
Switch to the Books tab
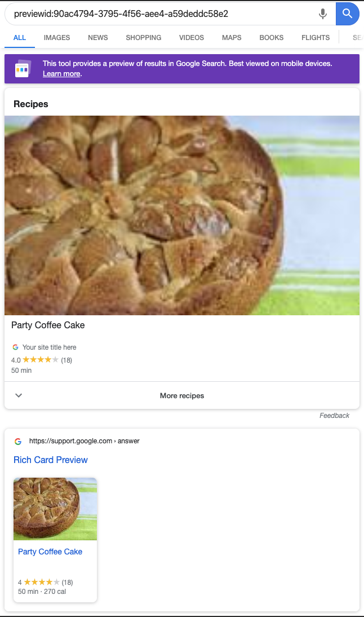272,38
